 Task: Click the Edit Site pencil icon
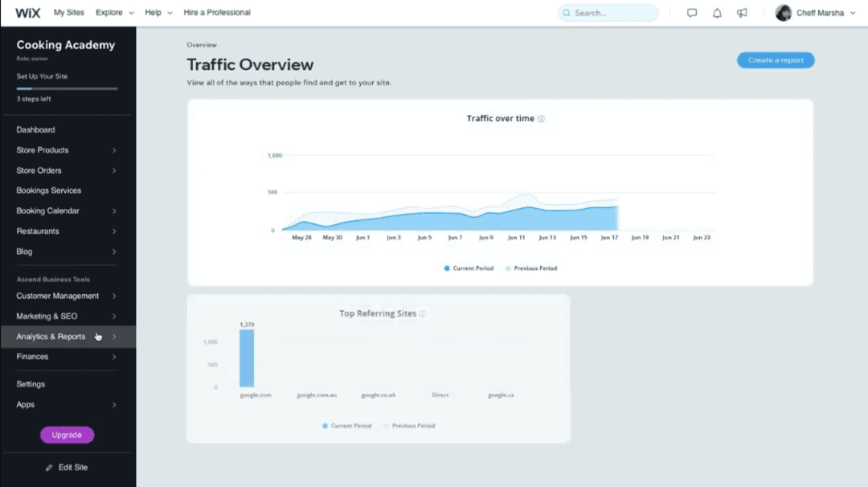click(x=50, y=467)
